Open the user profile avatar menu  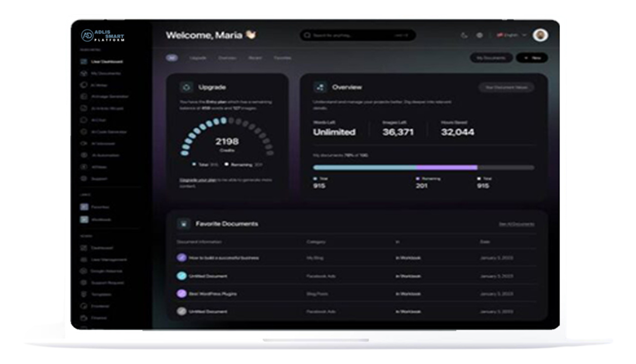point(540,35)
